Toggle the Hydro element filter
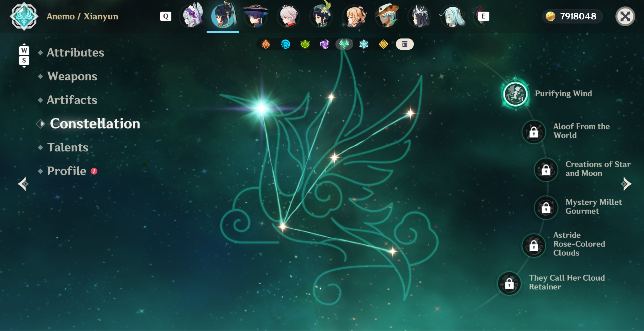The width and height of the screenshot is (644, 331). tap(285, 44)
